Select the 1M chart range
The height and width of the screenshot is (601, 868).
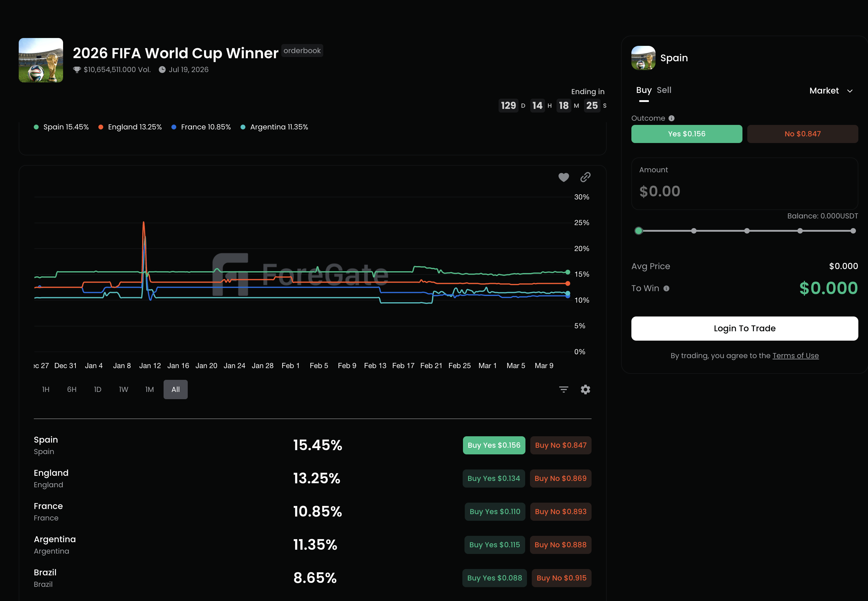tap(150, 390)
